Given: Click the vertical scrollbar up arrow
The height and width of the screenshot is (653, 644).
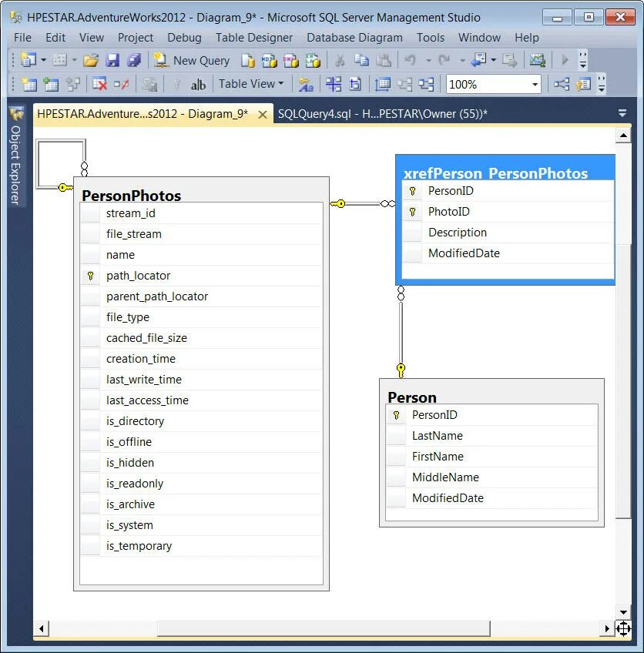Looking at the screenshot, I should pos(623,136).
